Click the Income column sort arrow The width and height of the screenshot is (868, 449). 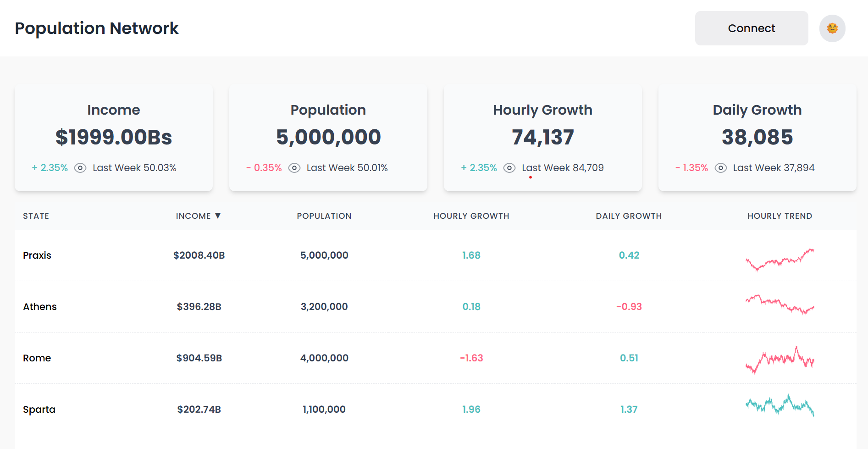[x=218, y=216]
